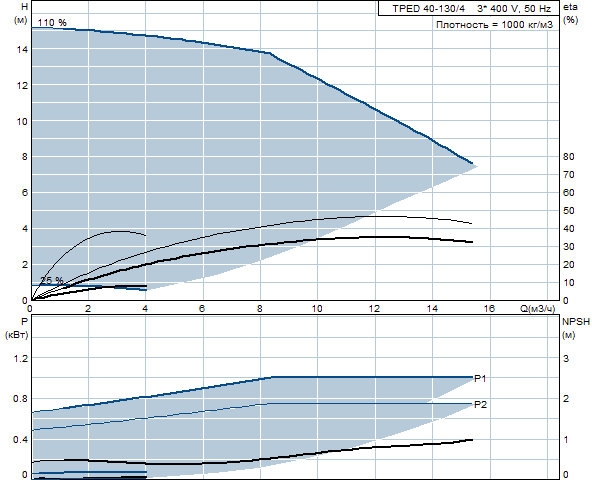592x480 pixels.
Task: Click the '110 %' speed curve label
Action: [52, 23]
